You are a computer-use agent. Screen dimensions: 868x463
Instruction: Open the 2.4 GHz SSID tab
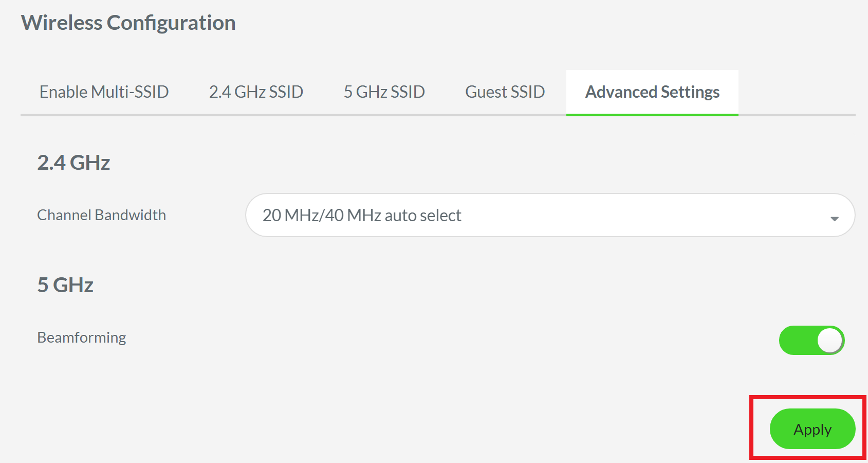coord(256,92)
